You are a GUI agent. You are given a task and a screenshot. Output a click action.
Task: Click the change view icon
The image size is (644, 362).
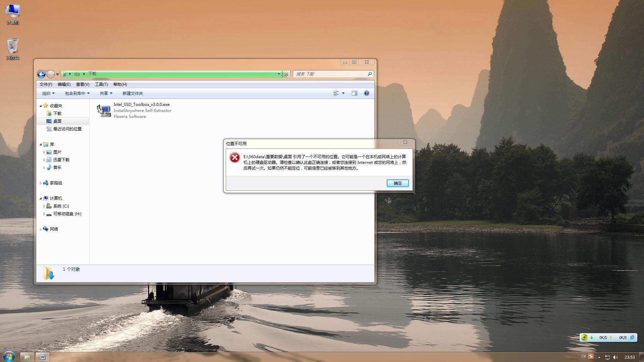[x=336, y=94]
